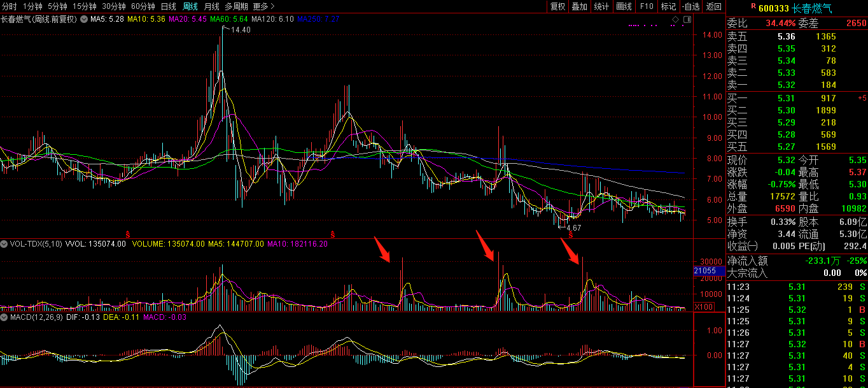Viewport: 868px width, 388px height.
Task: Toggle the side panel layout icon
Action: point(686,20)
